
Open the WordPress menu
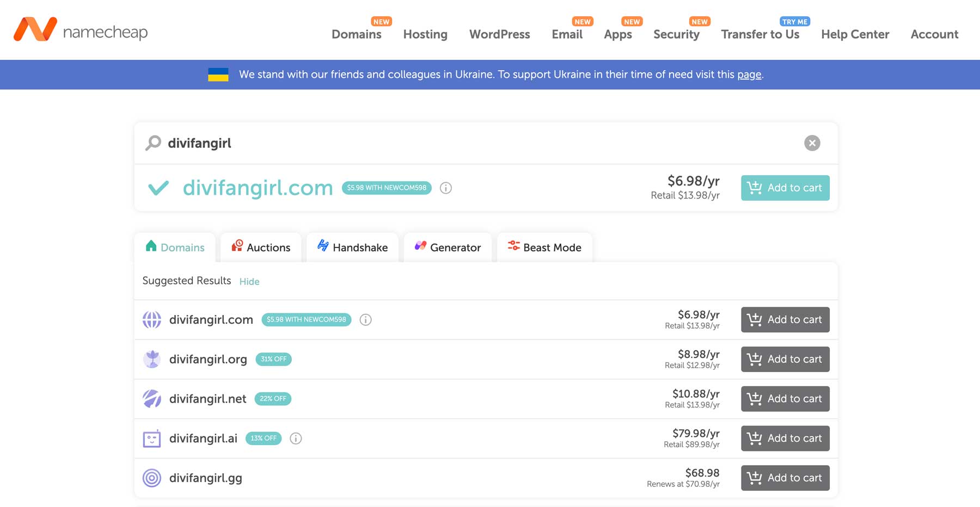tap(499, 34)
